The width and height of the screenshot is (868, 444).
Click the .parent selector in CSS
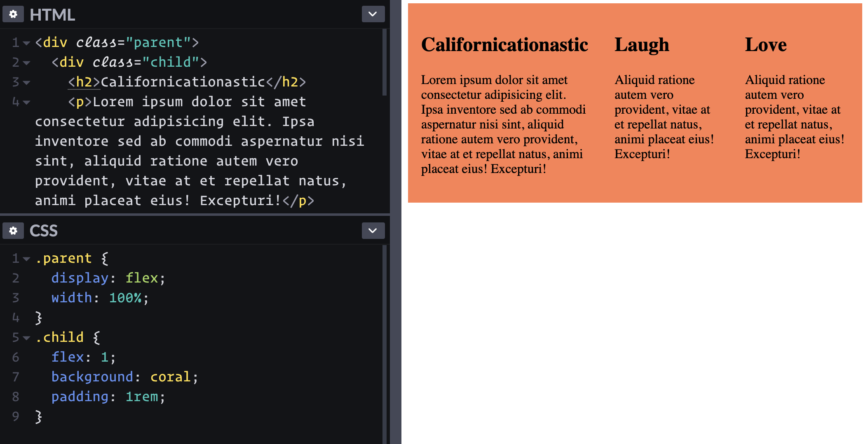[63, 258]
